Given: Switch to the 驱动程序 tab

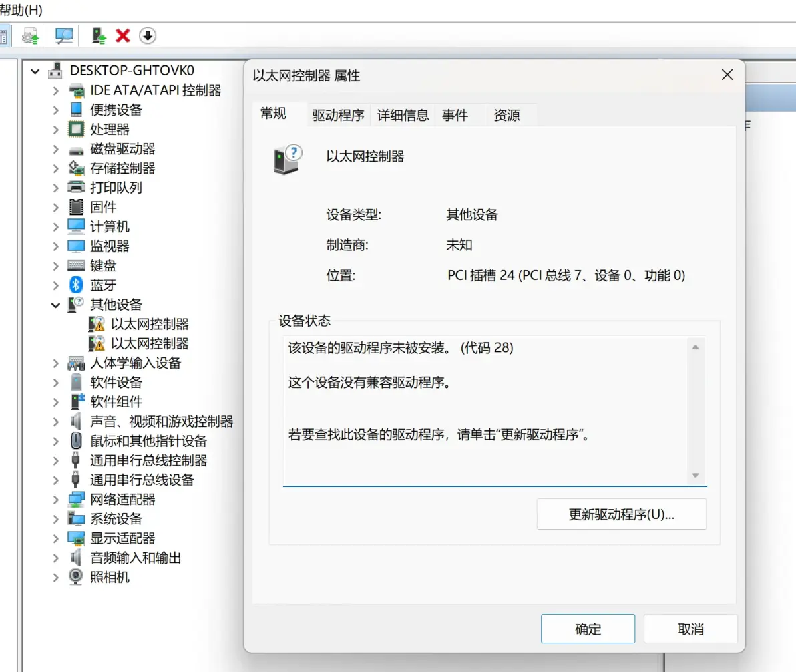Looking at the screenshot, I should (338, 115).
